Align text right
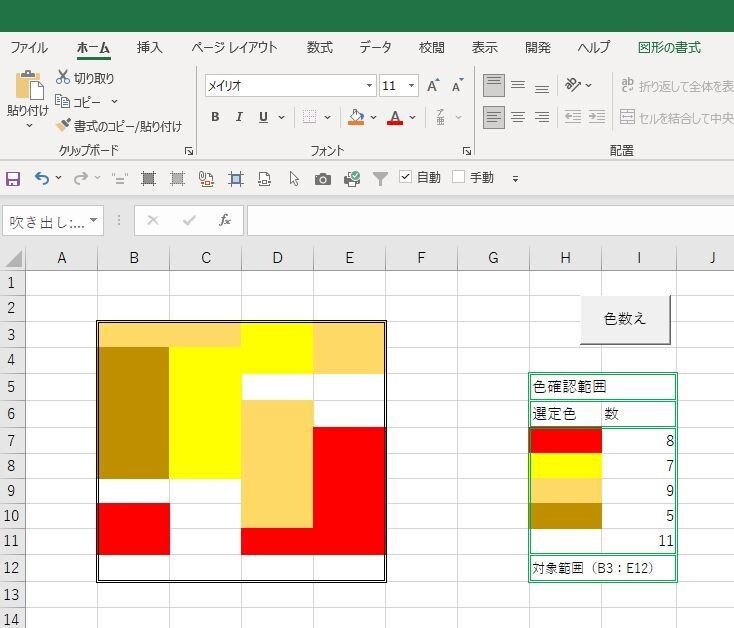This screenshot has height=628, width=734. coord(542,117)
